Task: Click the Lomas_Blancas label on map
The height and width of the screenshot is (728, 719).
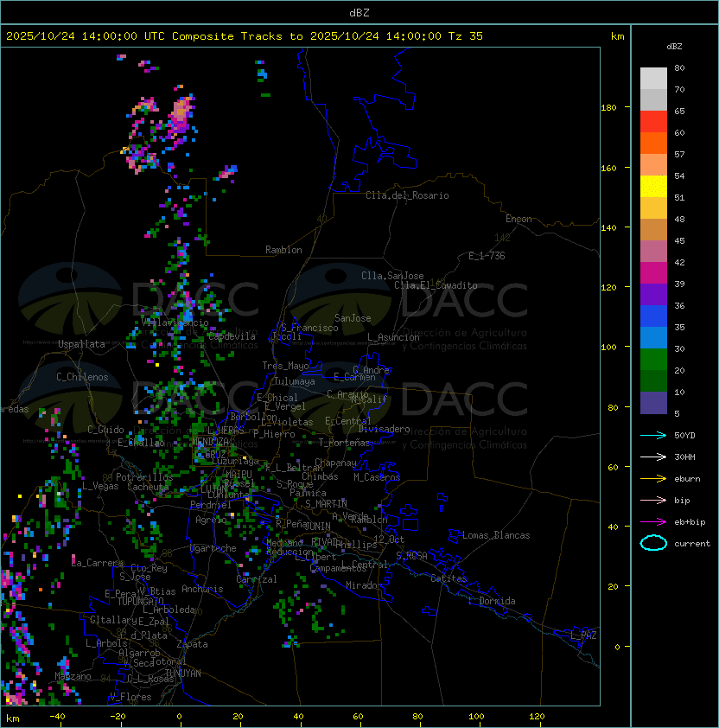Action: point(496,535)
